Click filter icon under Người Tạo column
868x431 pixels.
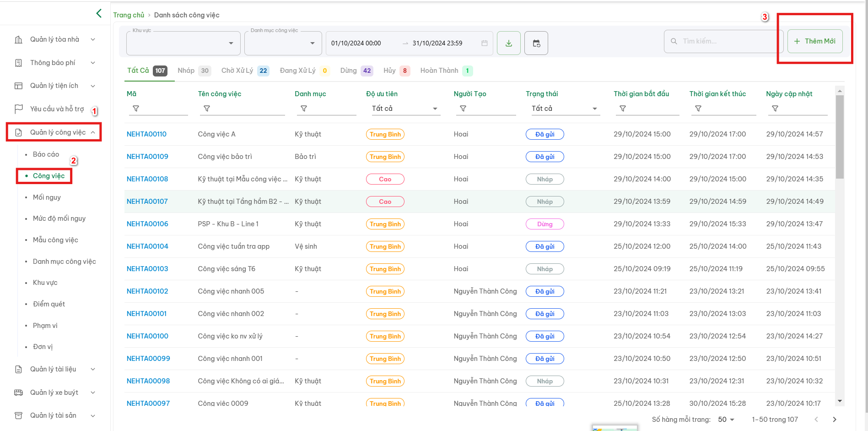463,109
